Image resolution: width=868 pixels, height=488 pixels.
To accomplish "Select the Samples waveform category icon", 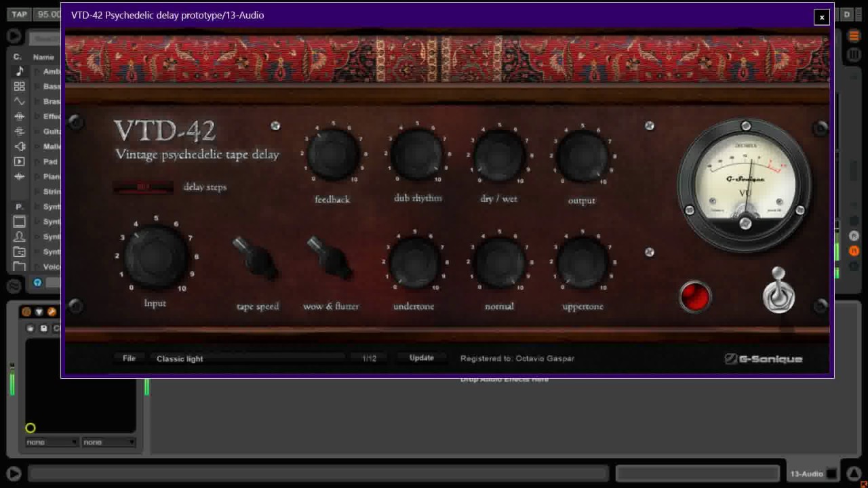I will point(19,176).
